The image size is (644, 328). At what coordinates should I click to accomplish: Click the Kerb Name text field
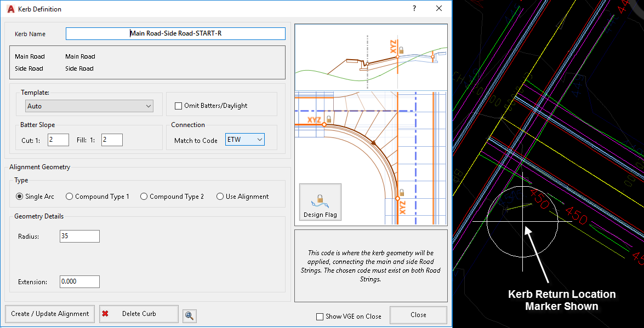(x=175, y=33)
